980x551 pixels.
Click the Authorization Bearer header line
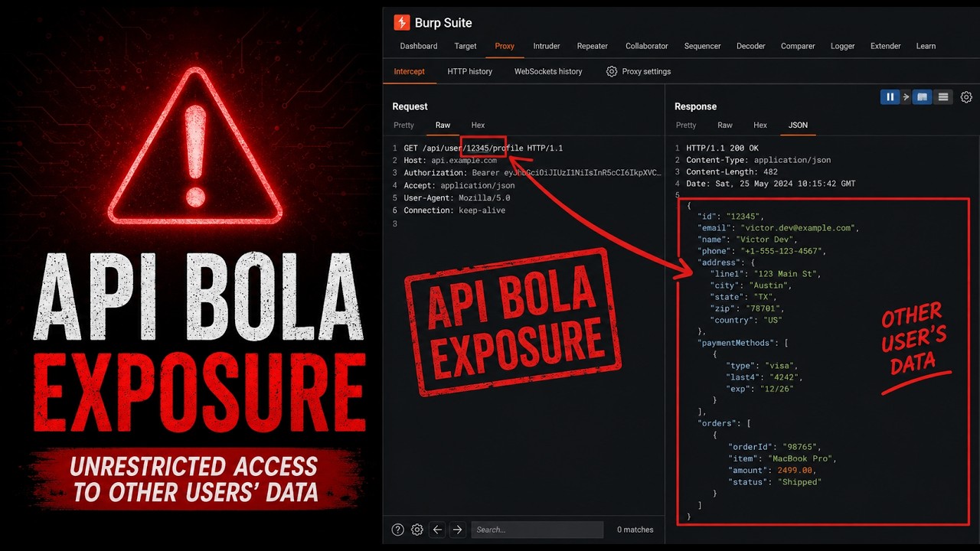[532, 173]
